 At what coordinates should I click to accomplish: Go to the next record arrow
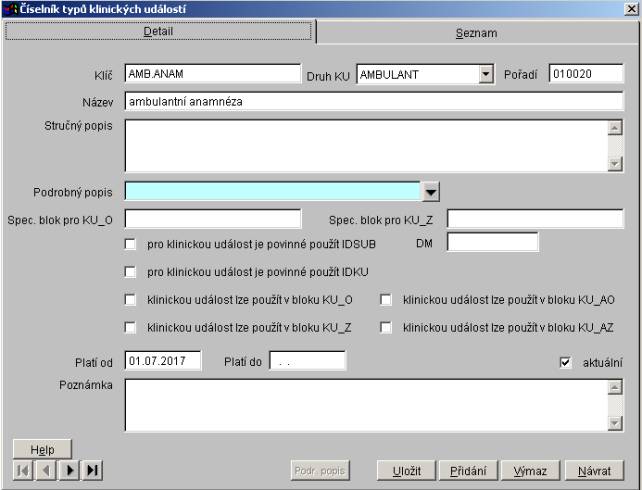coord(69,469)
